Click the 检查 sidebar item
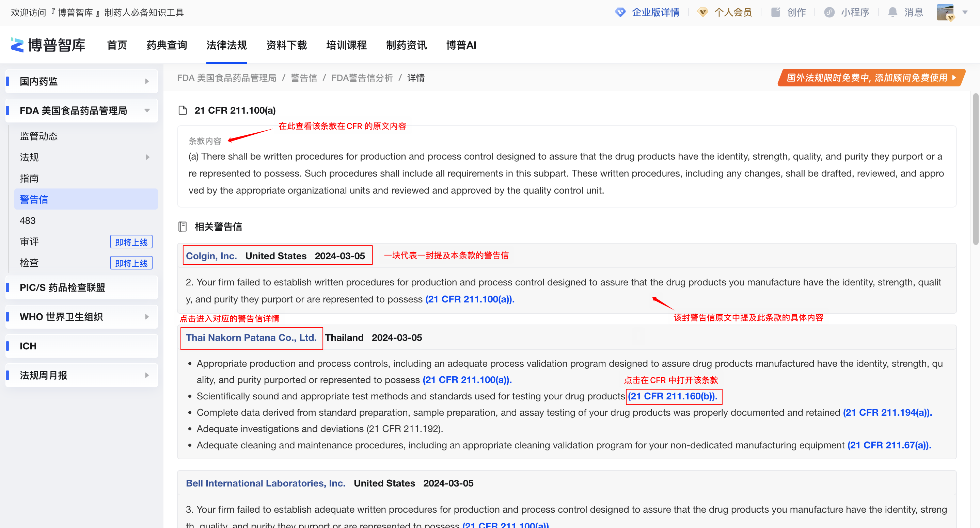 point(29,263)
